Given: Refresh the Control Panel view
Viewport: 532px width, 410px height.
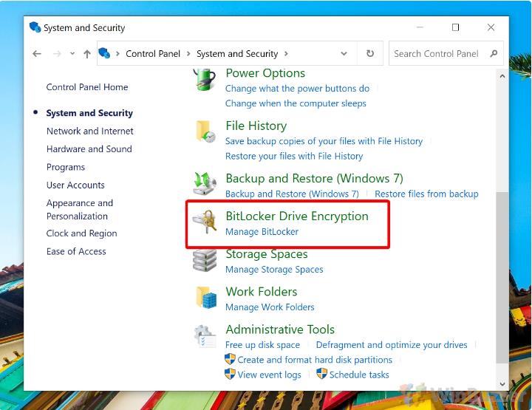Looking at the screenshot, I should click(370, 53).
